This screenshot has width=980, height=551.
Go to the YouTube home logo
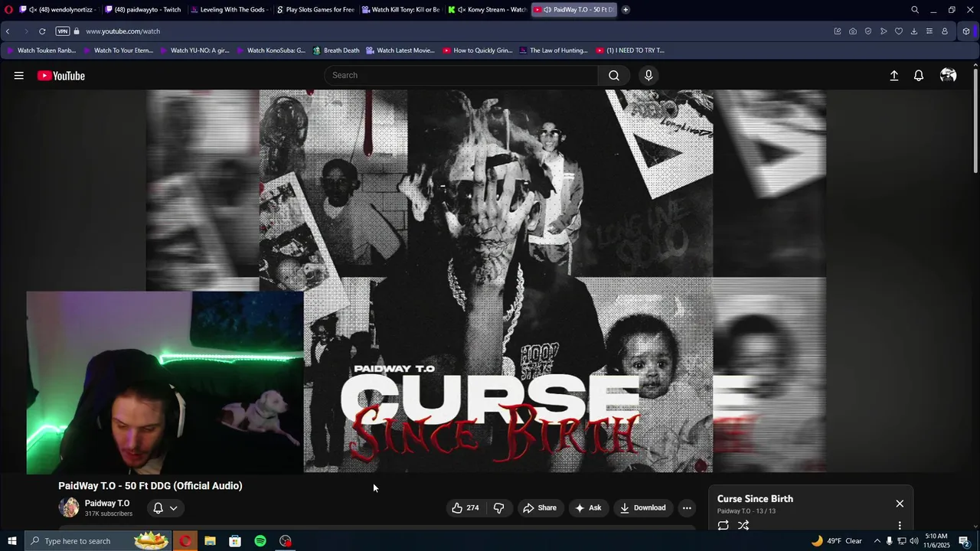coord(60,76)
